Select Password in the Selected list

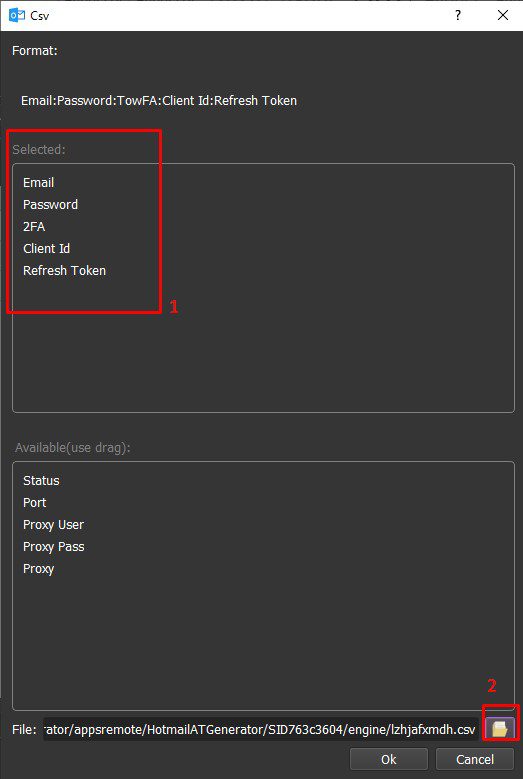(50, 205)
